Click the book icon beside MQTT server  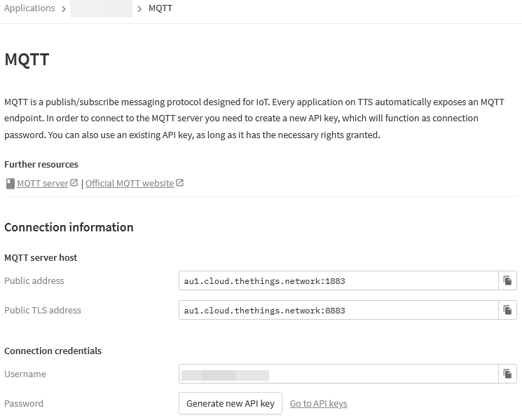tap(11, 184)
